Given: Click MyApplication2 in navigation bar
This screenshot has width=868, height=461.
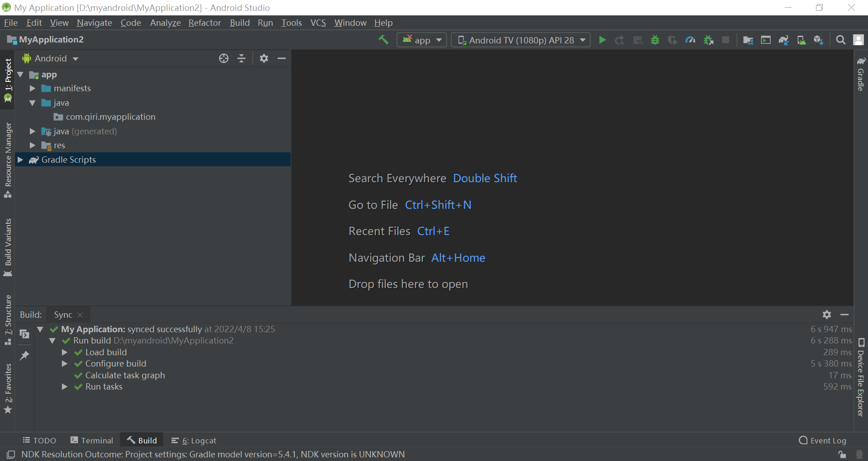Looking at the screenshot, I should [x=45, y=40].
